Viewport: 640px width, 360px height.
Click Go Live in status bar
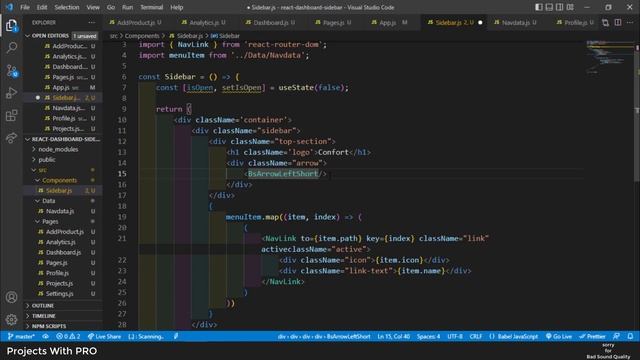559,336
